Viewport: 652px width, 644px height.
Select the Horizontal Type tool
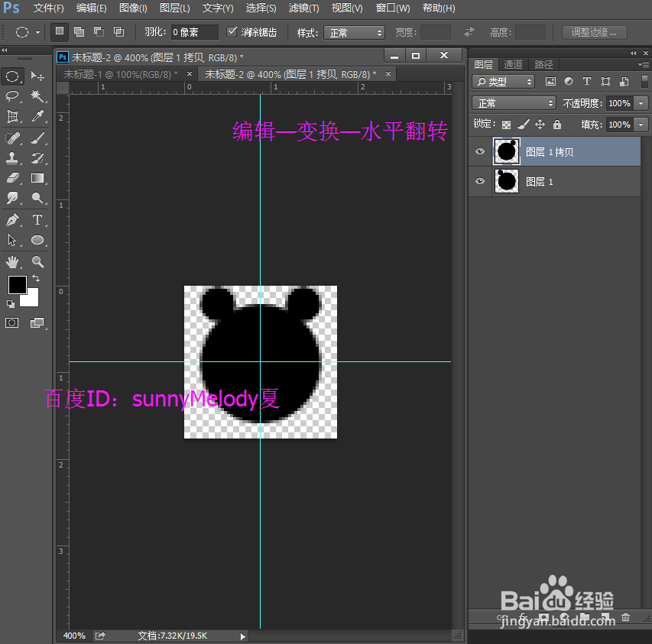coord(37,219)
